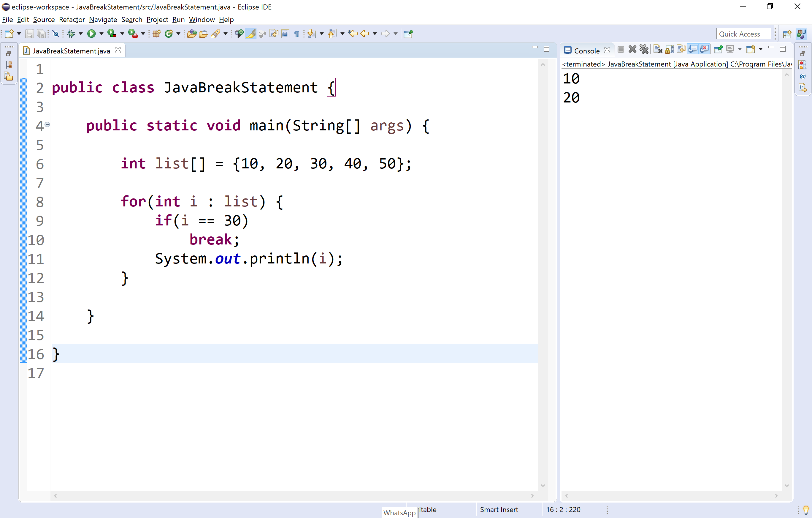This screenshot has height=518, width=812.
Task: Switch to the Console tab
Action: pos(587,50)
